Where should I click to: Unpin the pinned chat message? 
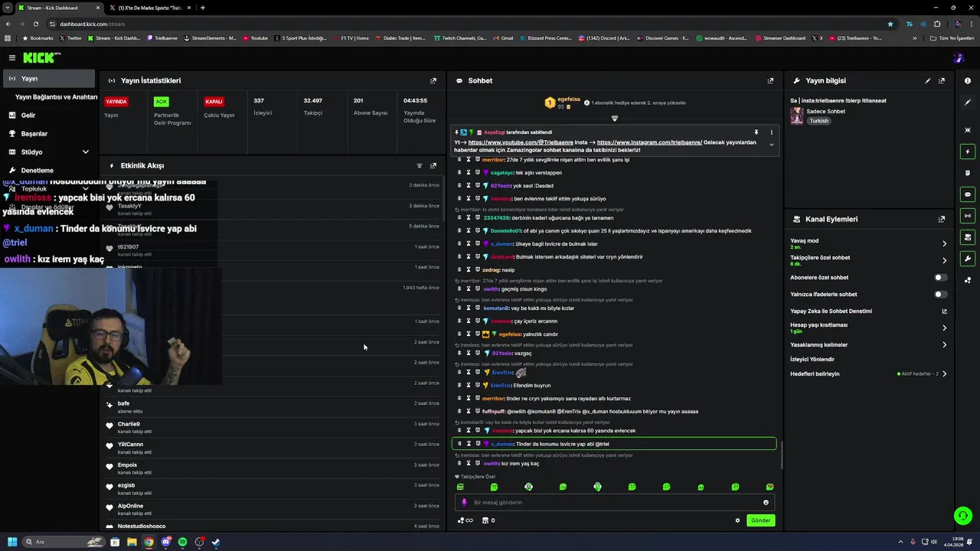tap(756, 132)
